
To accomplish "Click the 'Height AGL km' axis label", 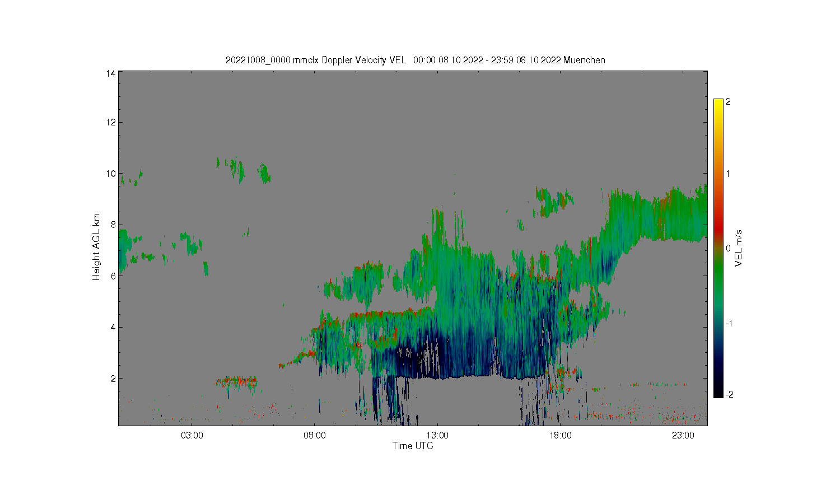I will [96, 247].
